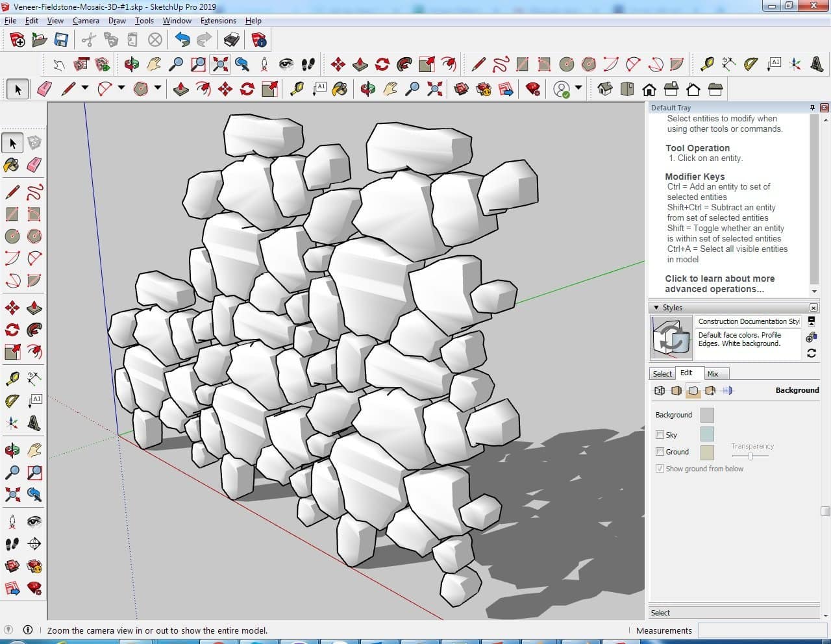Viewport: 831px width, 644px height.
Task: Click the Print icon
Action: (x=231, y=40)
